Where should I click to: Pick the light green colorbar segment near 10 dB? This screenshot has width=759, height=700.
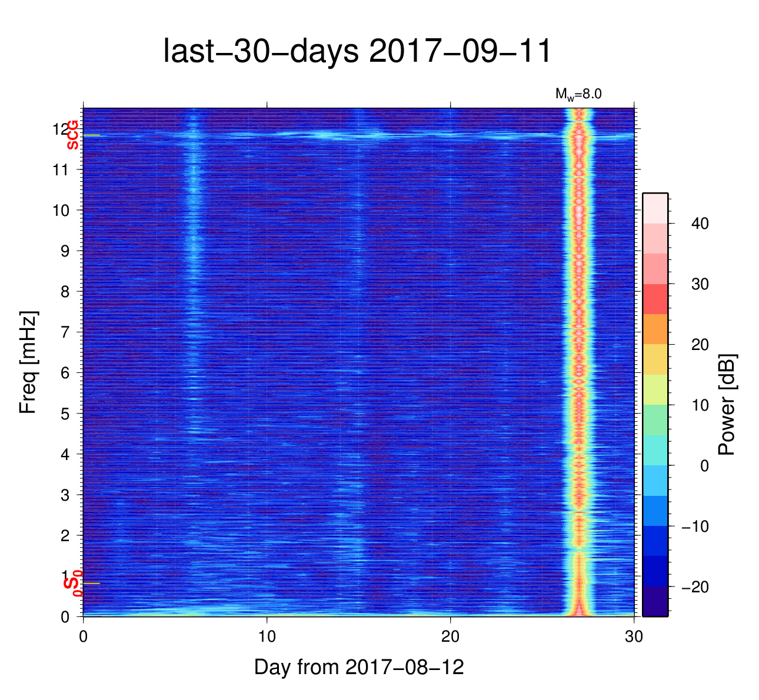[655, 419]
